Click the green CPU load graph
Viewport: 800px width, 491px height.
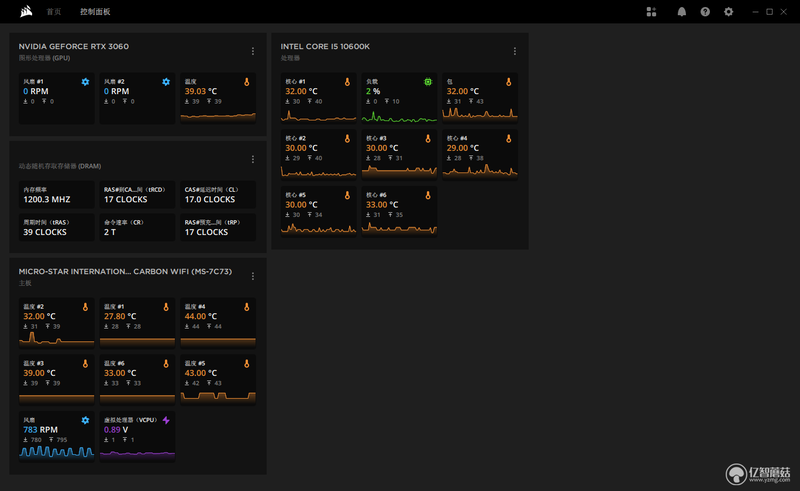(x=399, y=117)
